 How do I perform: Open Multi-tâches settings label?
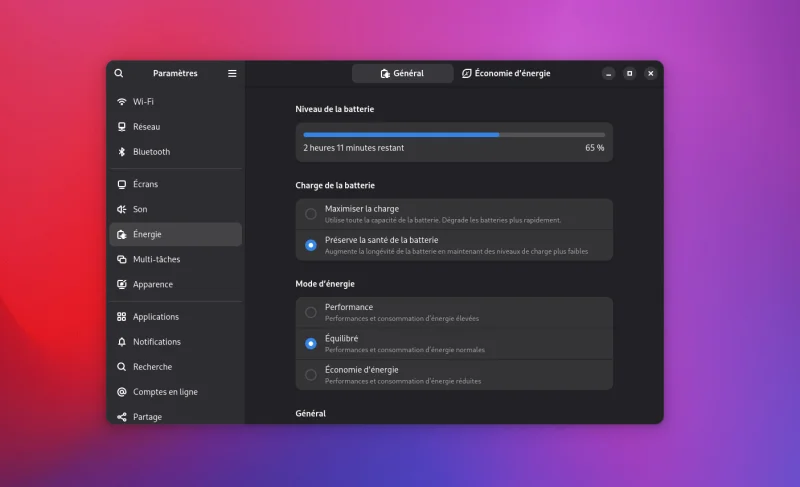(157, 259)
